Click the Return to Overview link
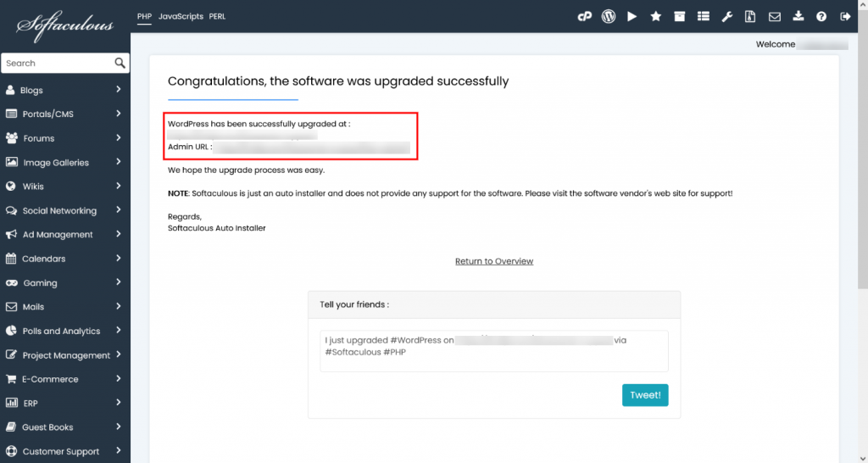The width and height of the screenshot is (868, 463). pos(494,261)
